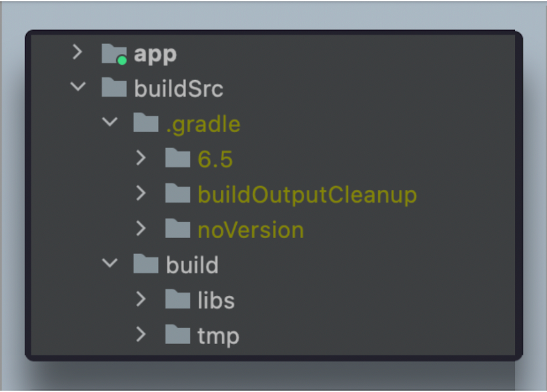Click the buildSrc folder icon

click(x=114, y=87)
